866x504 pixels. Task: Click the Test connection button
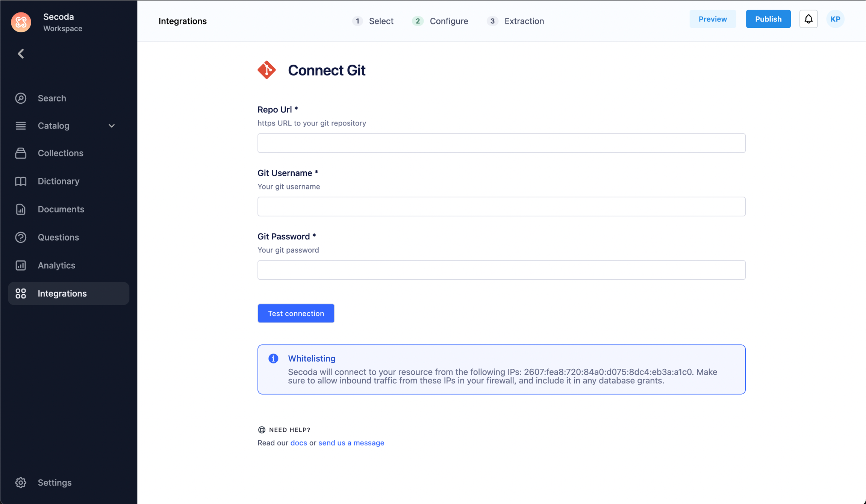tap(296, 313)
